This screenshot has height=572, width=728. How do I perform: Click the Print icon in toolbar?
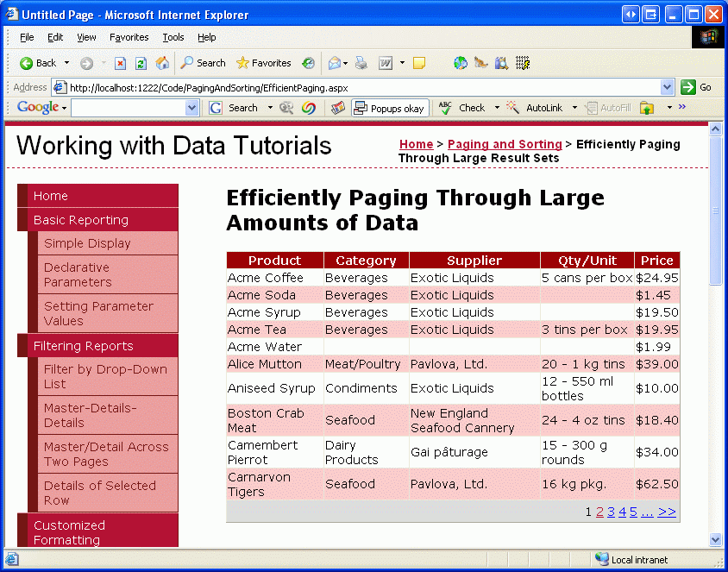(x=361, y=63)
